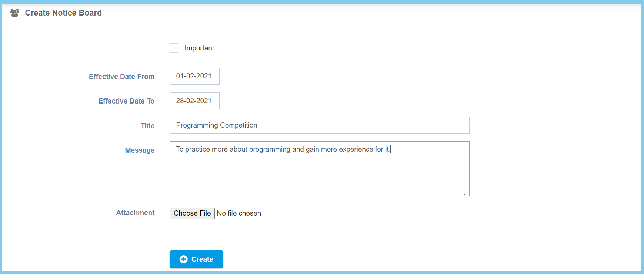
Task: Click the Important checkbox label text
Action: tap(199, 48)
